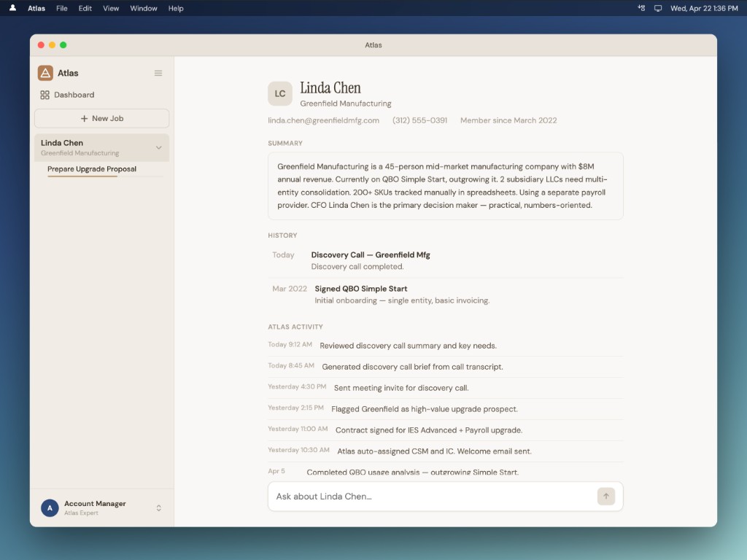Click the LC avatar badge
This screenshot has height=560, width=747.
click(280, 94)
